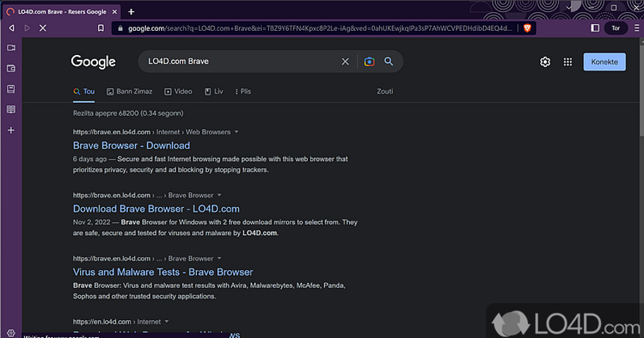Viewport: 644px width, 338px height.
Task: Select the LO4D.com Brave Google tab
Action: point(62,12)
